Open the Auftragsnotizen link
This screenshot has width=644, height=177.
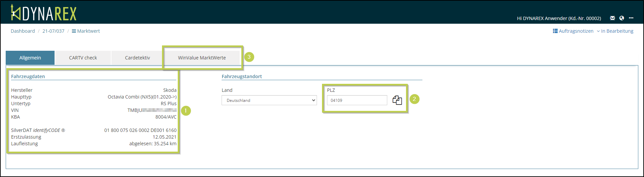[x=573, y=31]
